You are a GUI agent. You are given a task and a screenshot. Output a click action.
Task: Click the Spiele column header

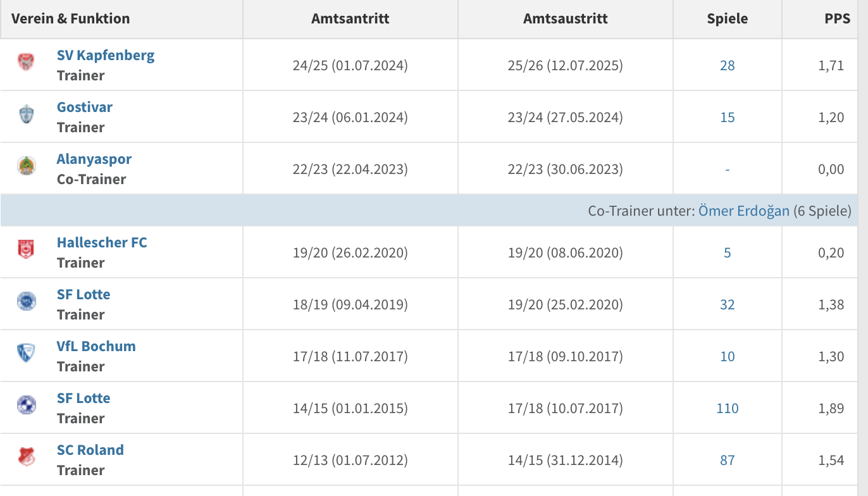[x=728, y=19]
